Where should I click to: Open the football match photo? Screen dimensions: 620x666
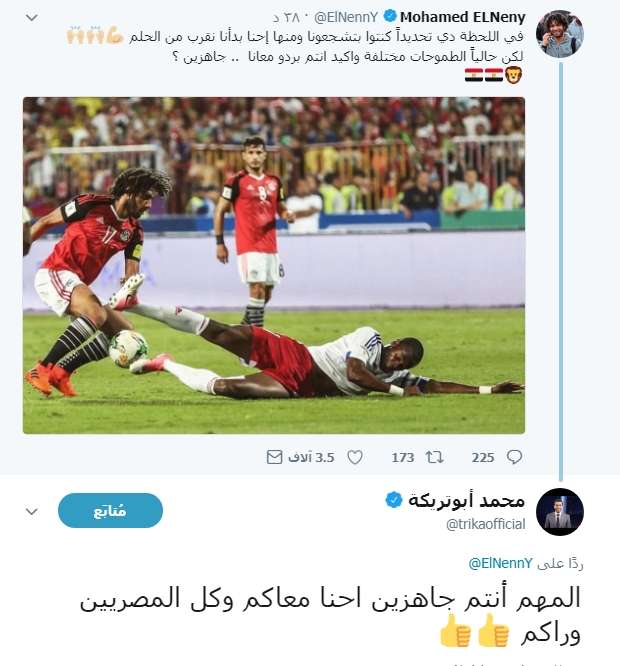[x=274, y=265]
